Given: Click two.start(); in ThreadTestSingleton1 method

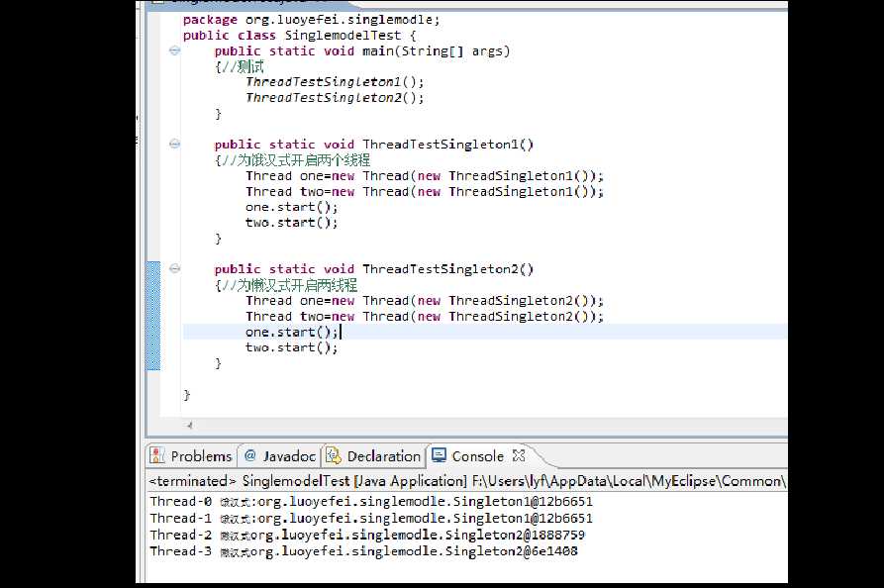Looking at the screenshot, I should [291, 223].
